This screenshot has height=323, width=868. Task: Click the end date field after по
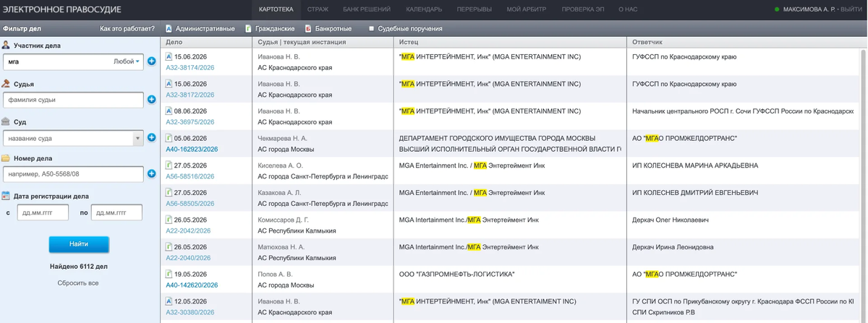pos(116,212)
